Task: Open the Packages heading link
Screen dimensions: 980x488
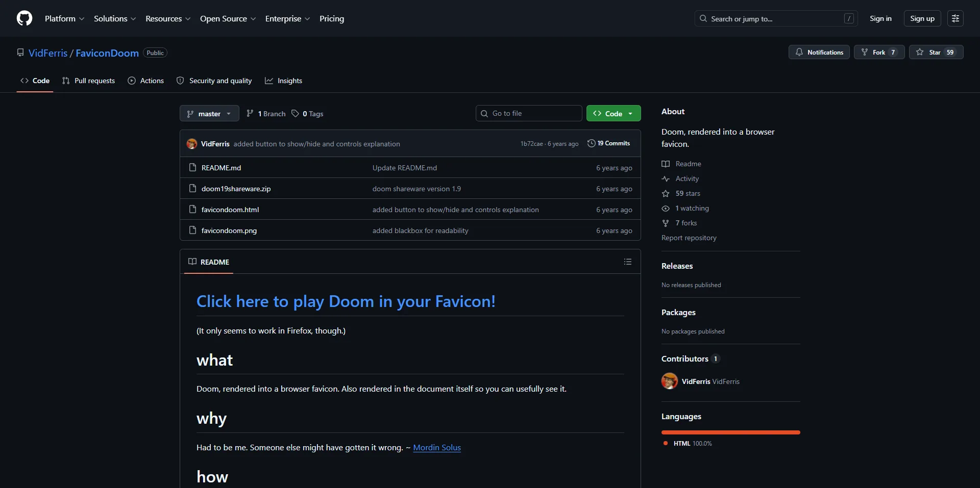Action: [678, 312]
